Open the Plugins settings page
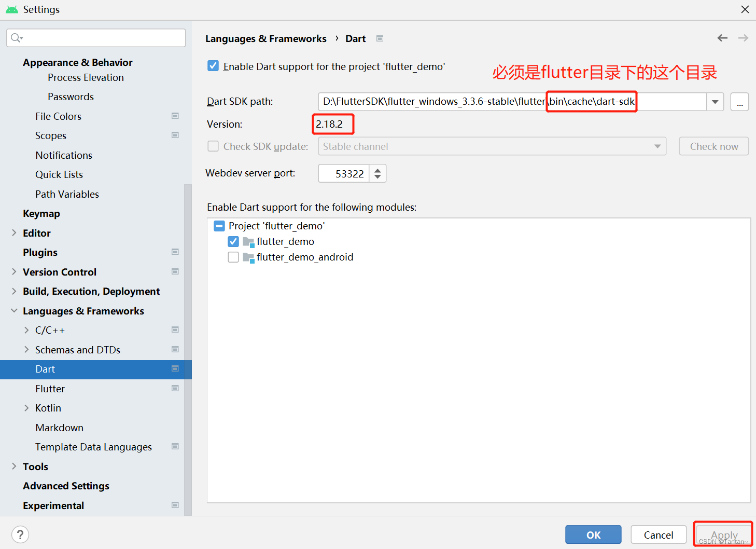 click(40, 252)
